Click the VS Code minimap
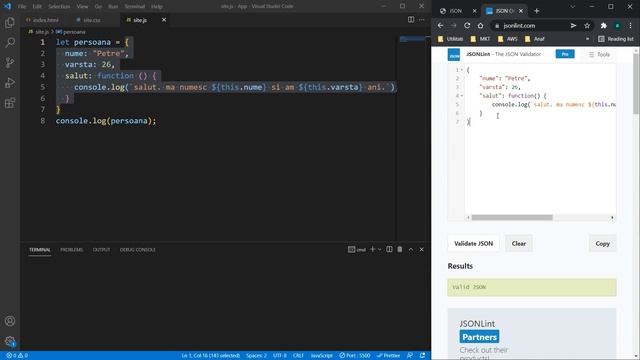 [412, 39]
